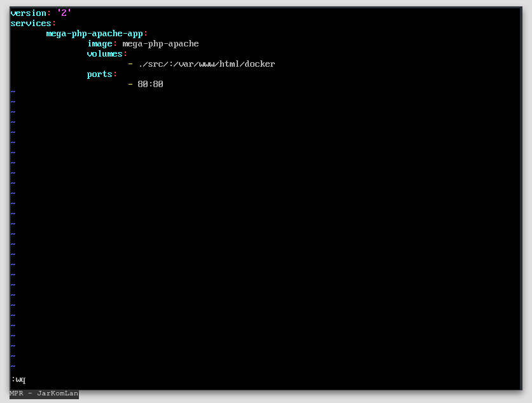This screenshot has width=532, height=403.
Task: Click the :wq command in the command line
Action: (x=17, y=379)
